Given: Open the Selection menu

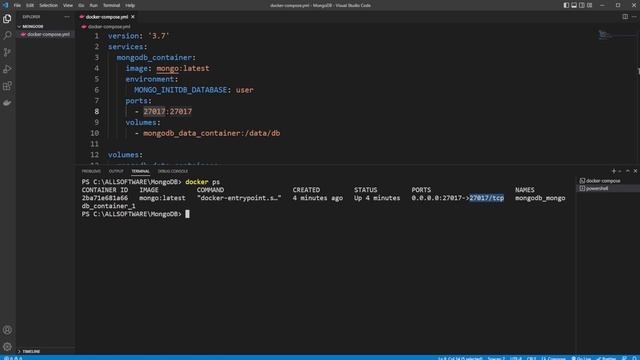Looking at the screenshot, I should coord(48,5).
